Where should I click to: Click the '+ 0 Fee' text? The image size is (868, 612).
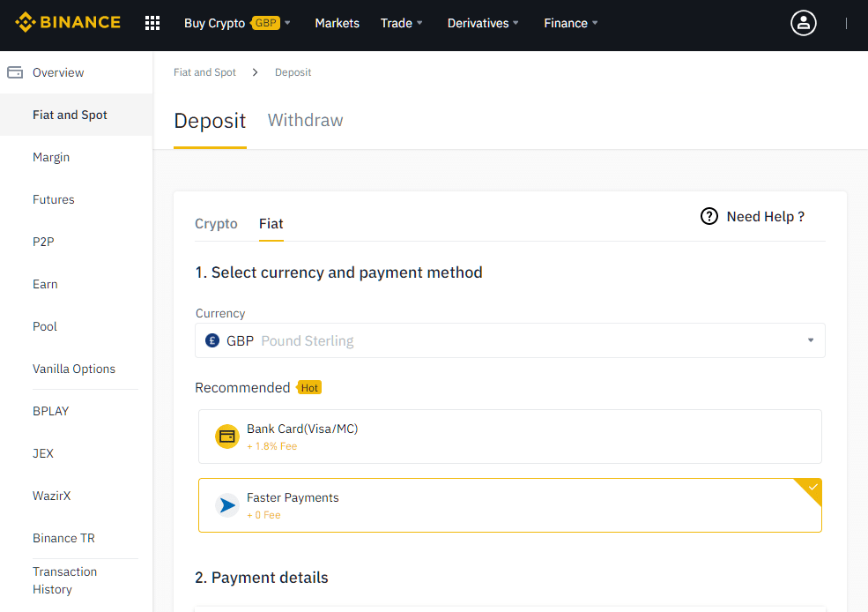point(263,515)
